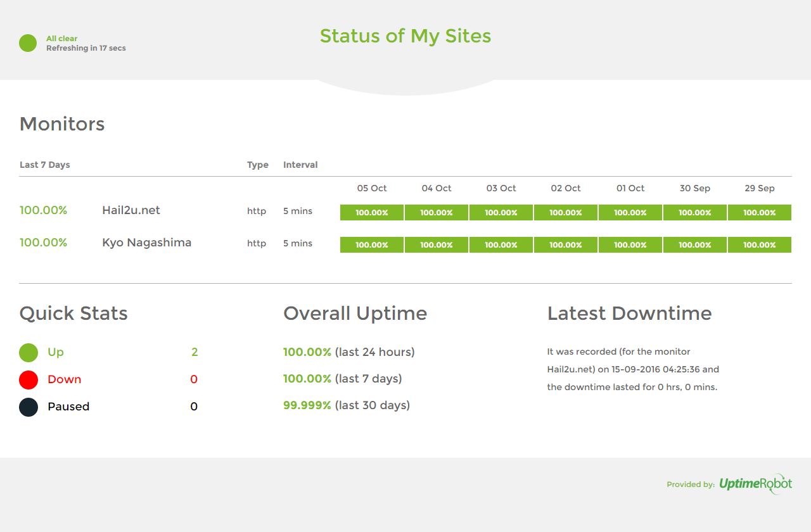Select the 01 Oct uptime bar for Kyo Nagashima
The image size is (811, 532).
pos(630,244)
